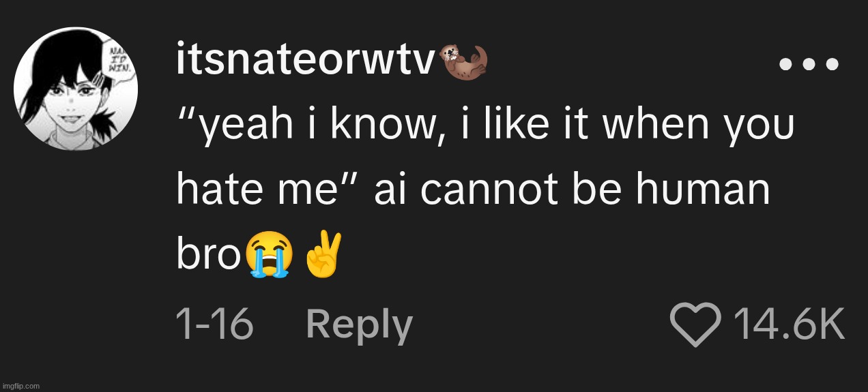Click the otter emoji beside the username
Viewport: 868px width, 392px height.
tap(465, 60)
